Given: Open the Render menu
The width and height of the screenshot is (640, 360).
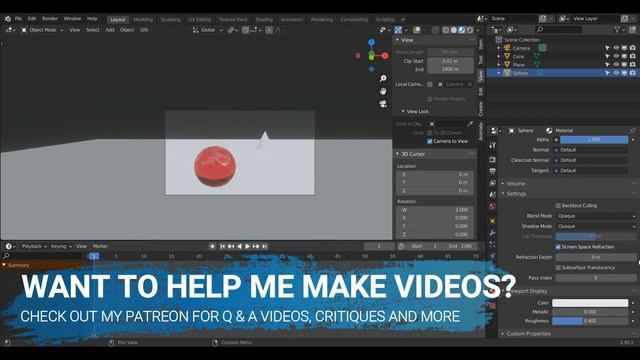Looking at the screenshot, I should pyautogui.click(x=50, y=19).
